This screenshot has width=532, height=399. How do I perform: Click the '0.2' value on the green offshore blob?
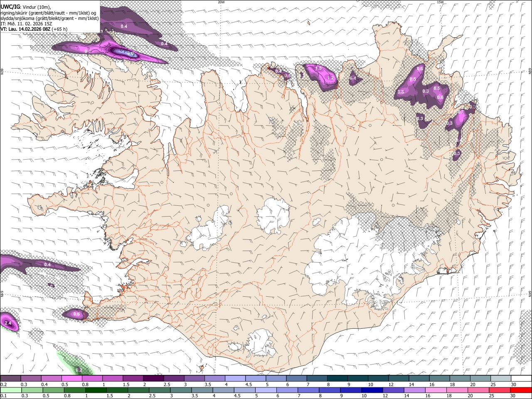point(79,369)
